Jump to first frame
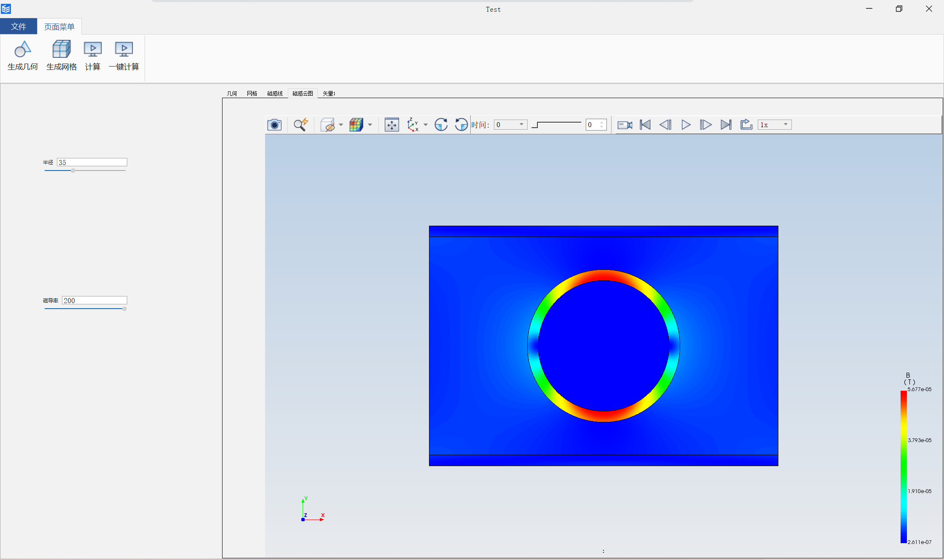Viewport: 944px width, 560px height. point(645,125)
